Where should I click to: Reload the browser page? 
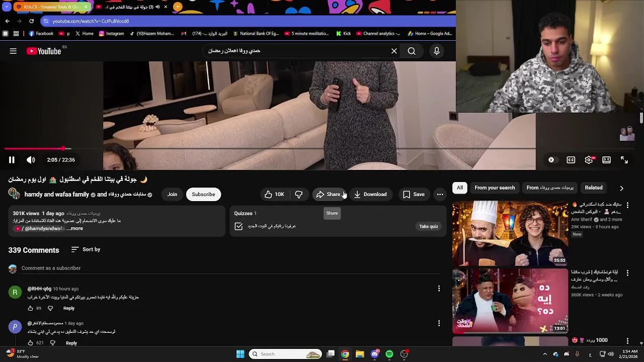31,21
